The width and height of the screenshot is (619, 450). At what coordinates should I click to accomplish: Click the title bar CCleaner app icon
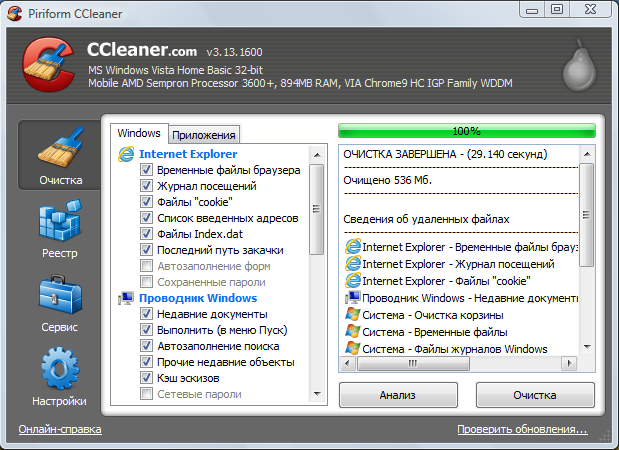pos(14,14)
